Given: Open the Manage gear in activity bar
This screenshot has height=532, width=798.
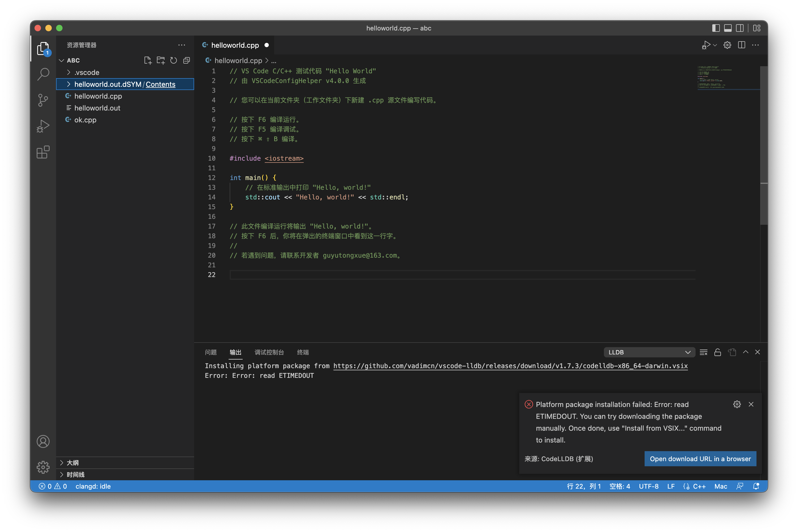Looking at the screenshot, I should (x=43, y=467).
